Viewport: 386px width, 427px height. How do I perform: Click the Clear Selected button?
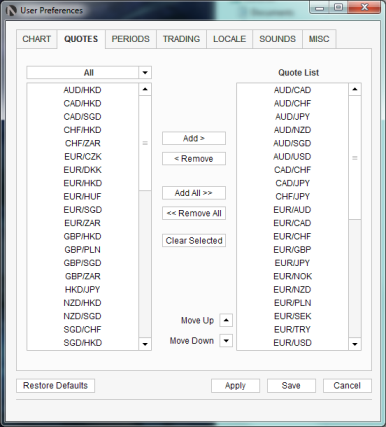point(194,240)
